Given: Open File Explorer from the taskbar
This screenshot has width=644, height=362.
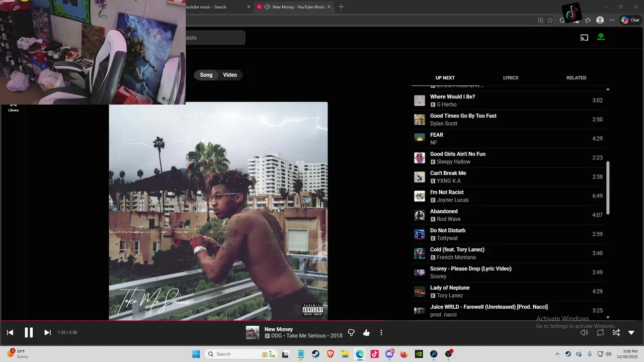Looking at the screenshot, I should [345, 354].
